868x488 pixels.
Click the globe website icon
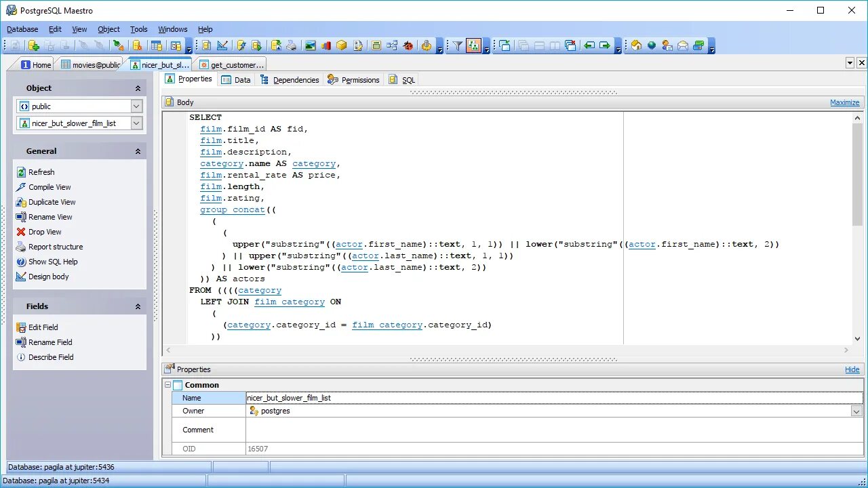tap(652, 45)
